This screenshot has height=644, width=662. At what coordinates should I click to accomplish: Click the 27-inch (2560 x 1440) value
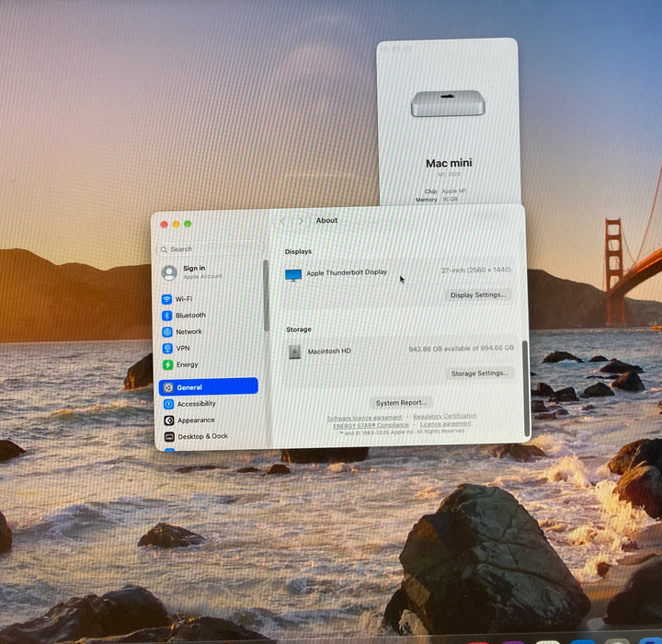(476, 270)
